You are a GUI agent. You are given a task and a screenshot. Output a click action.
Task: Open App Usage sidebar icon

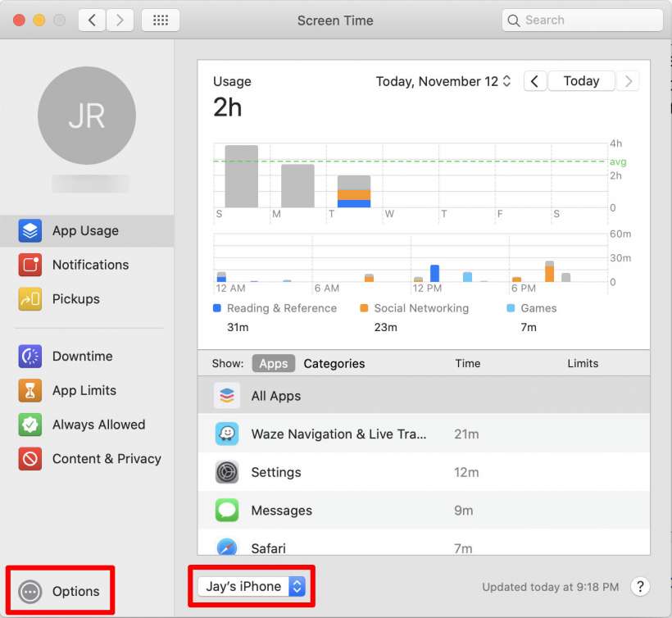[x=30, y=230]
